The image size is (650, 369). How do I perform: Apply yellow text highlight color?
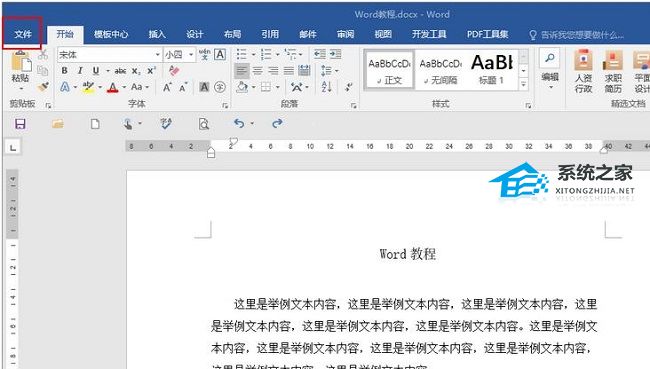88,87
